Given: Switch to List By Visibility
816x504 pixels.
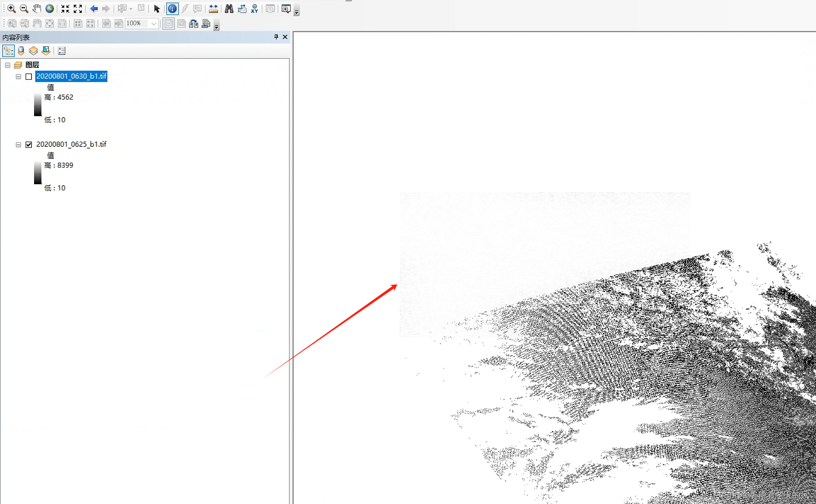Looking at the screenshot, I should [x=33, y=51].
